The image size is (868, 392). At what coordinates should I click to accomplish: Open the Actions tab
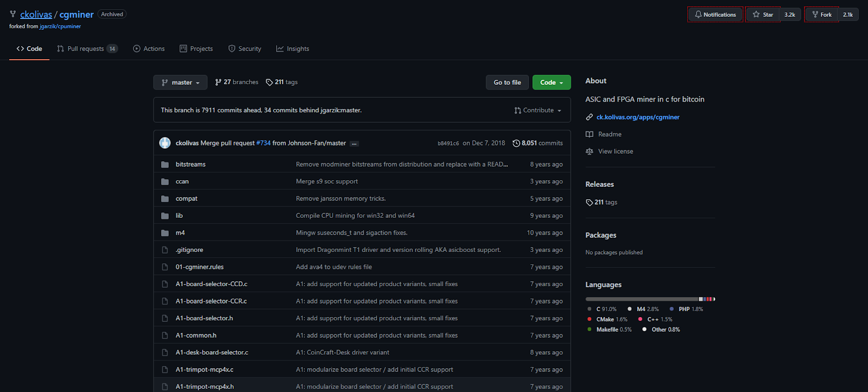(x=149, y=49)
